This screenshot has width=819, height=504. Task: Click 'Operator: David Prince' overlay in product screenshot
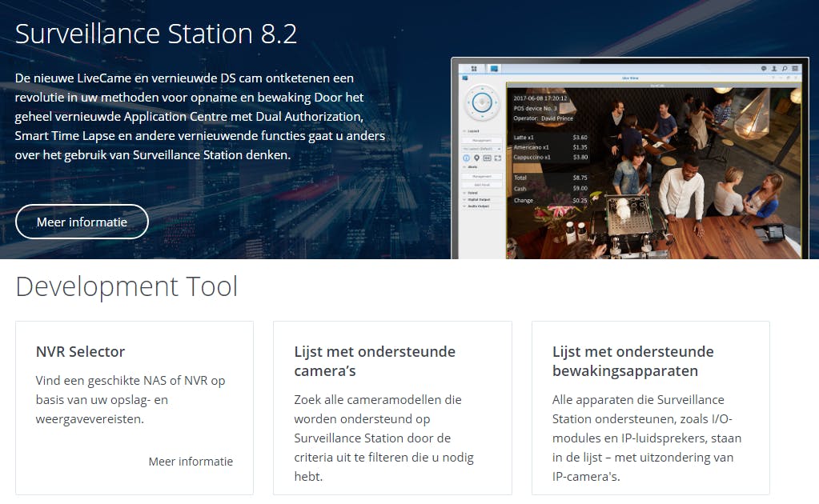point(544,118)
